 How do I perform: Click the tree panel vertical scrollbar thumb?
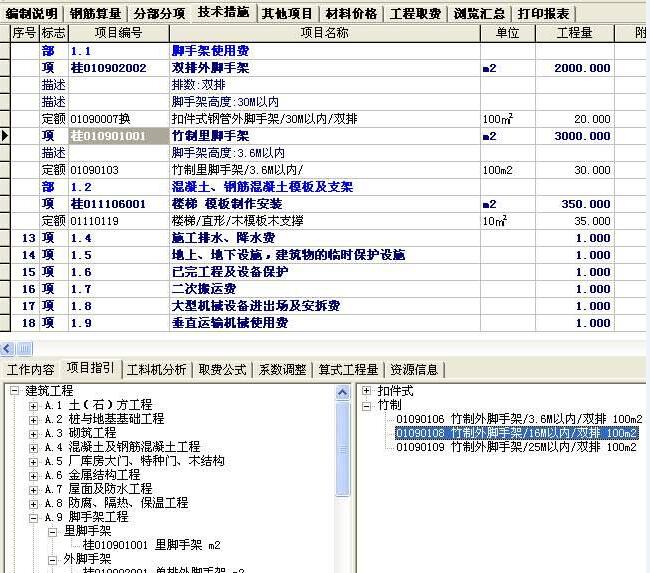342,449
